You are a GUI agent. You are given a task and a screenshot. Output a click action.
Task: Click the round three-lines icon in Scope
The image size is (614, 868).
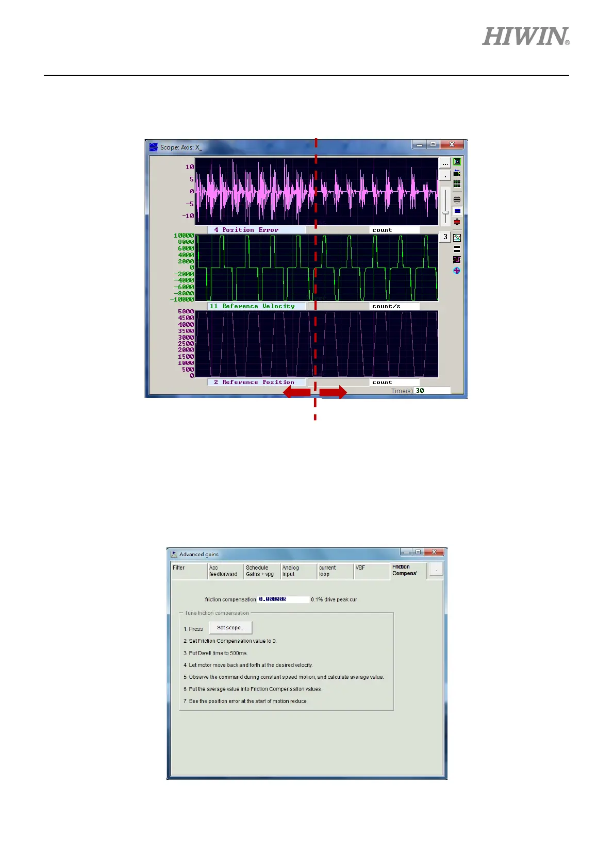tap(457, 199)
